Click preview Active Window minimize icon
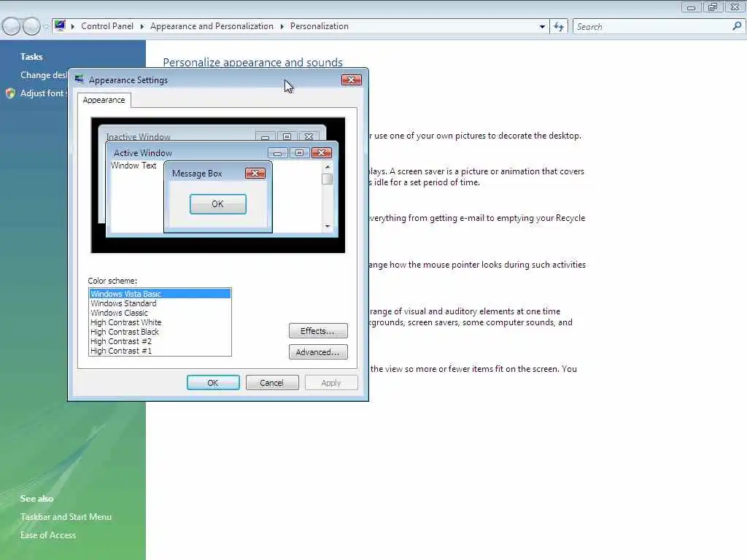Screen dimensions: 747x560 (278, 153)
